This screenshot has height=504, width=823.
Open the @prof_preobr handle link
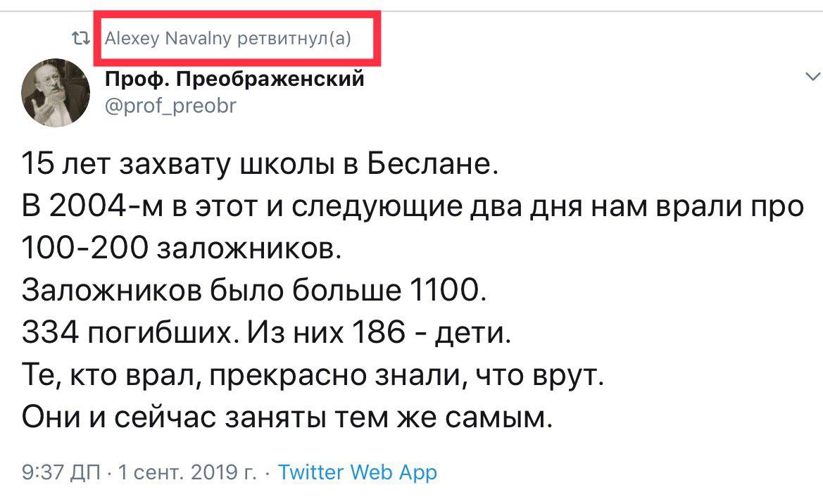click(170, 106)
